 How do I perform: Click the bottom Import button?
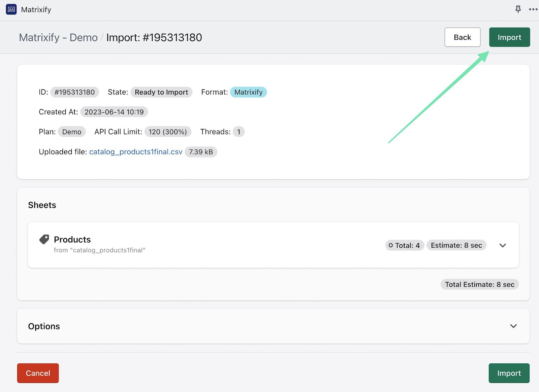pyautogui.click(x=509, y=373)
